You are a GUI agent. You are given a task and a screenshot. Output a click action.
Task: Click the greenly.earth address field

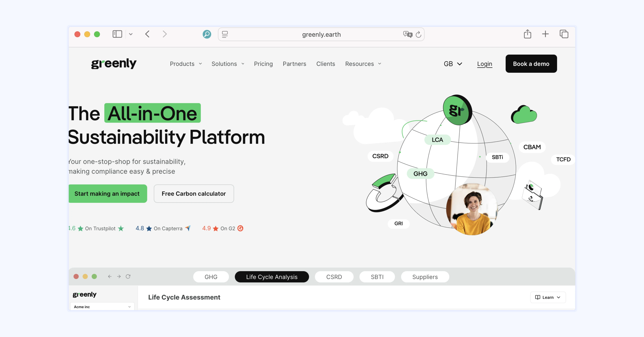pyautogui.click(x=321, y=34)
